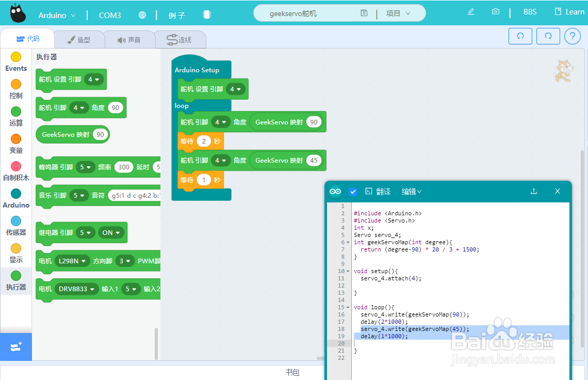Click the music notes field in 音乐 block
This screenshot has height=380, width=588.
(135, 195)
